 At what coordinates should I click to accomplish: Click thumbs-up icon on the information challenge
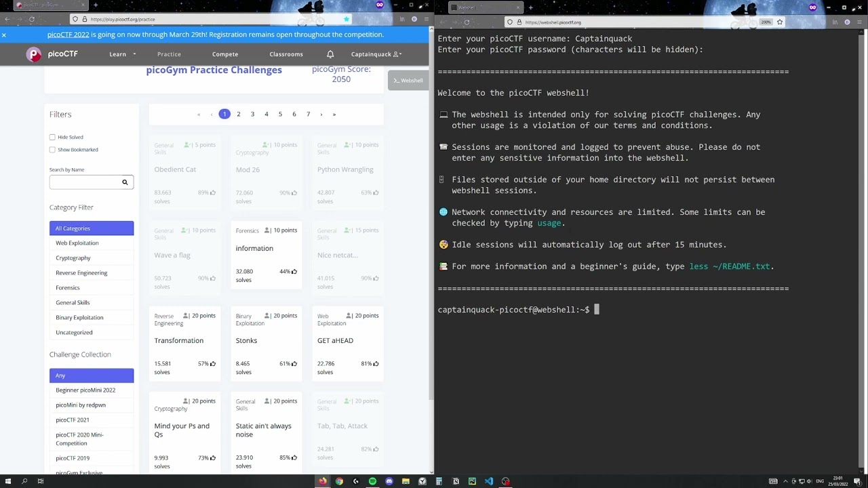294,272
